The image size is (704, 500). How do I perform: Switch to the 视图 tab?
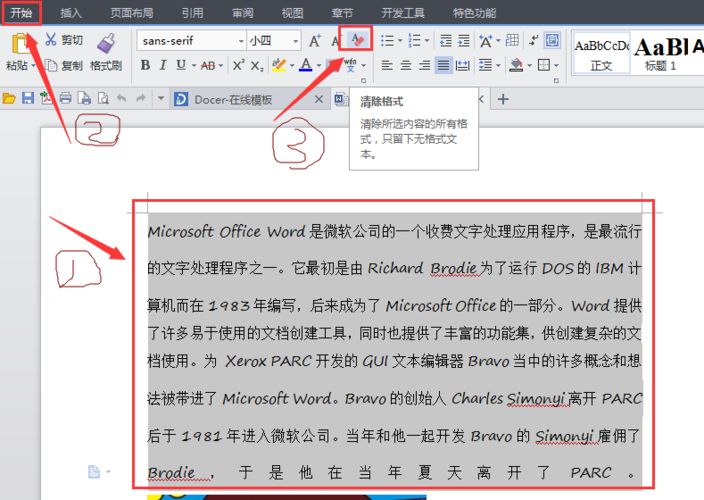click(292, 13)
